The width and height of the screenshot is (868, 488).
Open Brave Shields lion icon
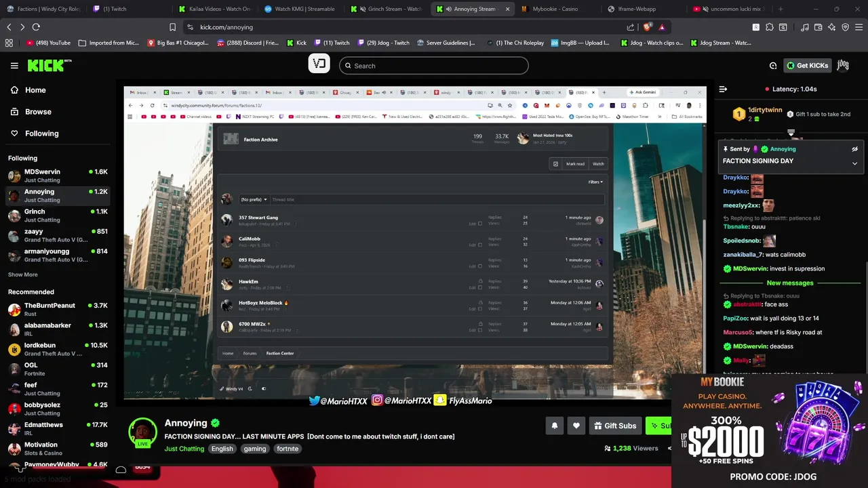tap(647, 27)
